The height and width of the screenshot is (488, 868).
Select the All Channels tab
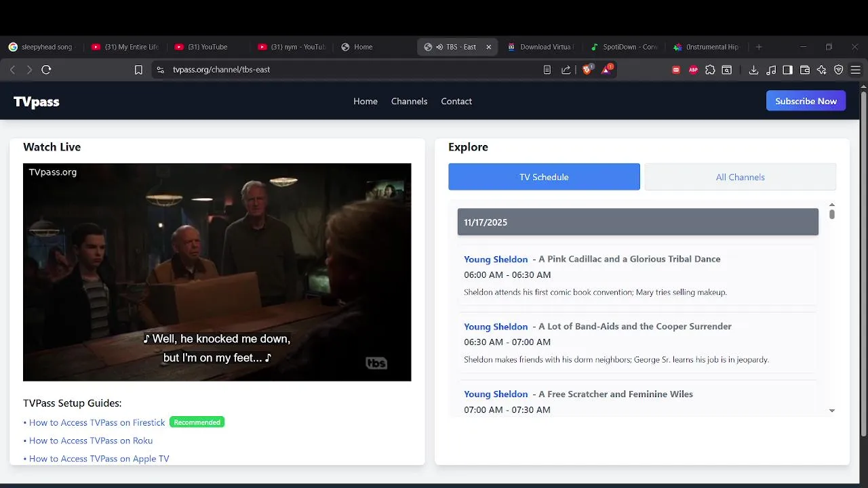pos(740,177)
